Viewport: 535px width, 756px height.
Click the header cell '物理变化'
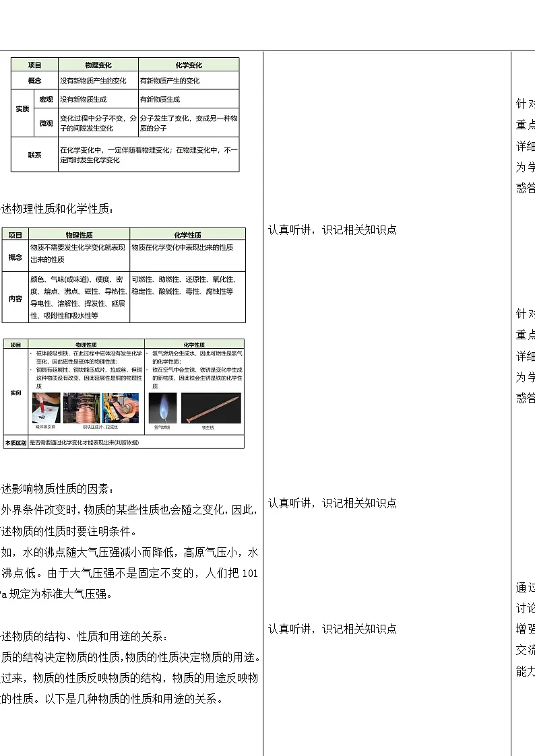(98, 65)
